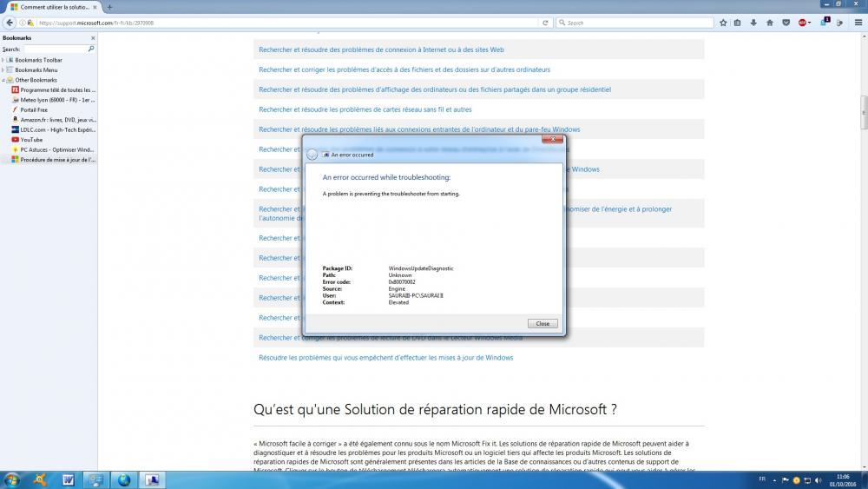Viewport: 868px width, 489px height.
Task: Open 'Procédure de mise à jour' bookmark
Action: click(53, 160)
